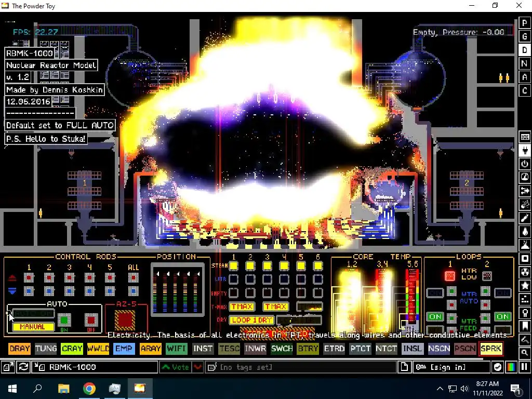Select the CRAY element
This screenshot has width=532, height=399.
[x=72, y=349]
